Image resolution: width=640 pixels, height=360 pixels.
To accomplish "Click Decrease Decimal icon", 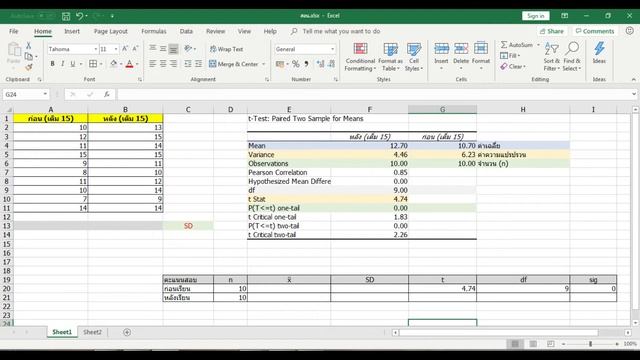I will pyautogui.click(x=331, y=64).
